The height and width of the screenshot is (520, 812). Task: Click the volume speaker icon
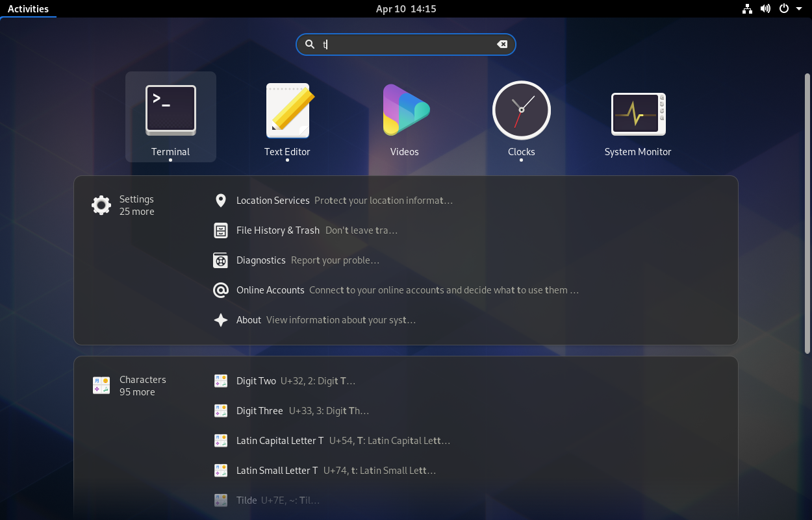click(x=765, y=9)
